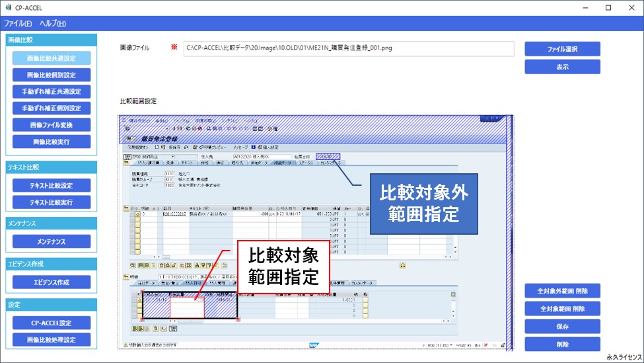Select 手動ずれ補正共通設定 in the sidebar
This screenshot has height=363, width=644.
[52, 91]
